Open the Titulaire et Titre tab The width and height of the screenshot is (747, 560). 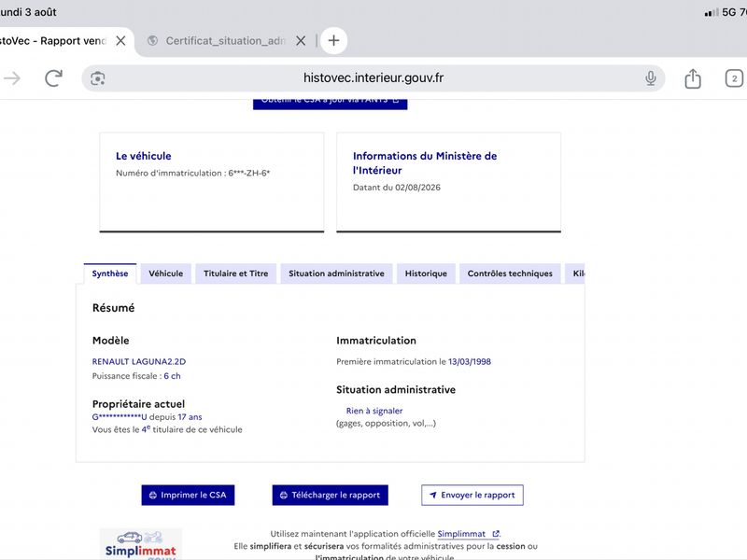tap(236, 273)
